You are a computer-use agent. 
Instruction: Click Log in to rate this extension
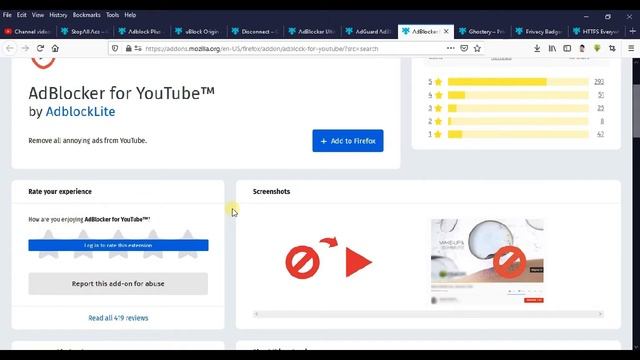coord(118,245)
